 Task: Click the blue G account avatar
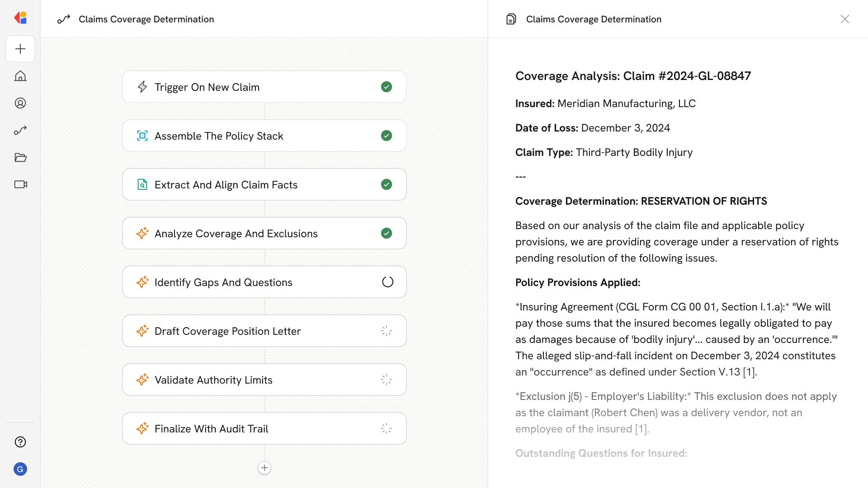point(20,469)
